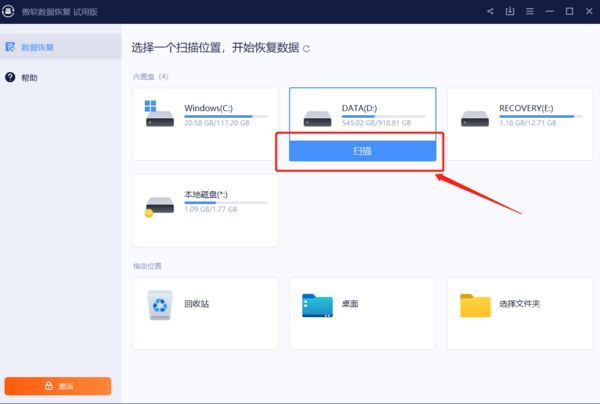Click the share icon in title bar
This screenshot has width=600, height=404.
(490, 11)
